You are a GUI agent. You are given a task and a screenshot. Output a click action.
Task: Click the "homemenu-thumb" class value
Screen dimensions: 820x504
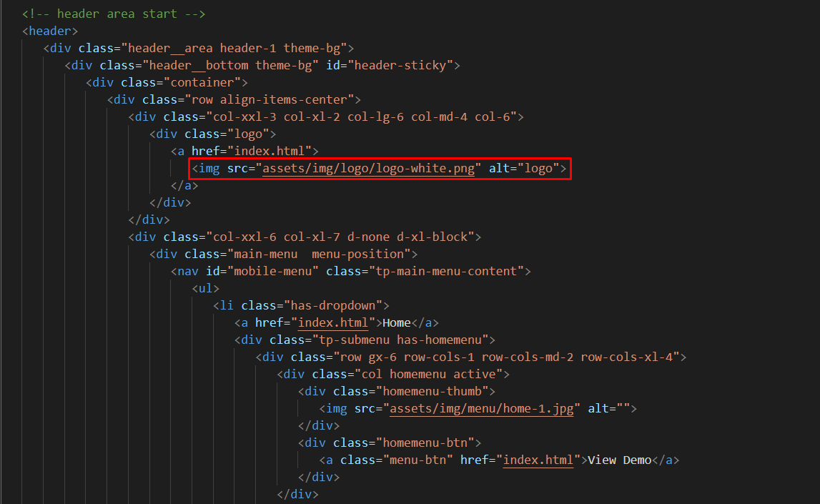click(x=435, y=391)
